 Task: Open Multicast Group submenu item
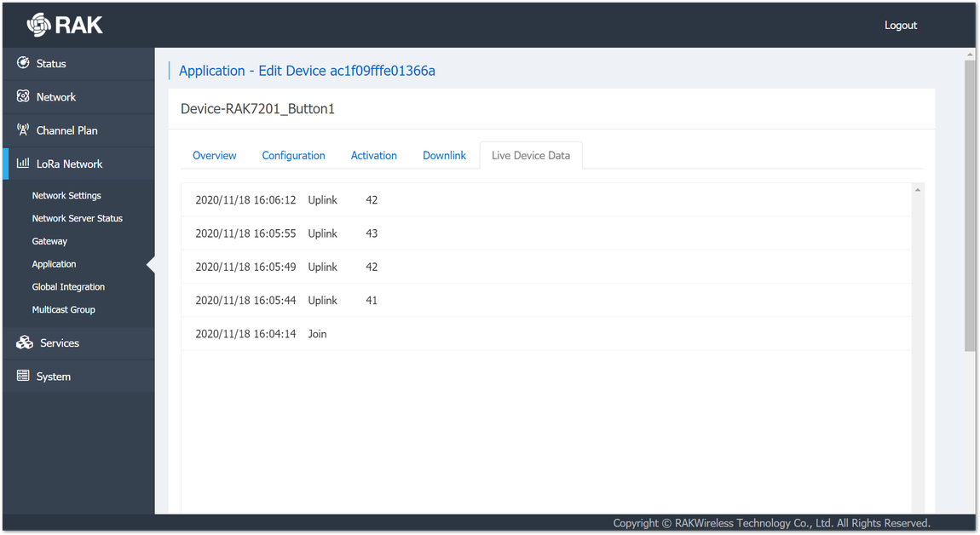click(x=63, y=309)
